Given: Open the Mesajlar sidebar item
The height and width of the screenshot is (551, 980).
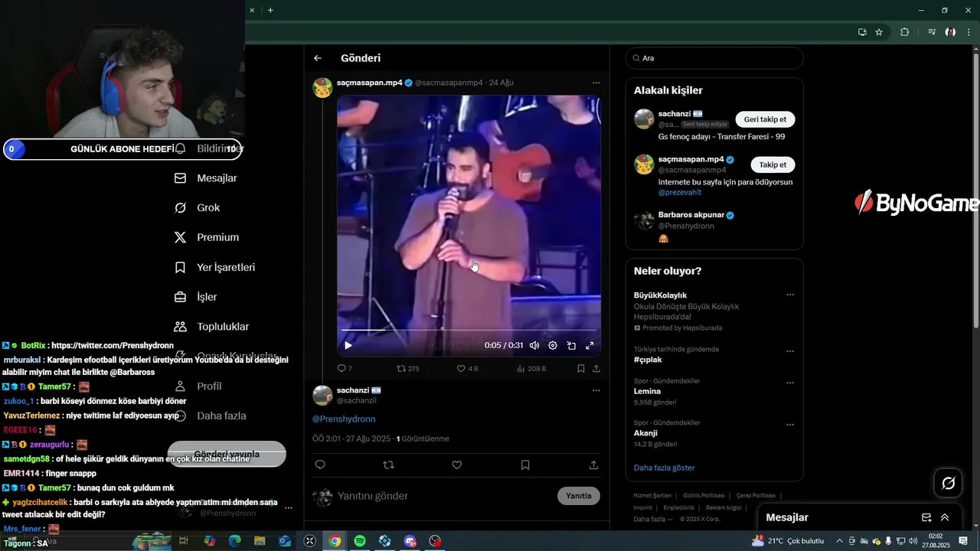Looking at the screenshot, I should click(x=206, y=178).
